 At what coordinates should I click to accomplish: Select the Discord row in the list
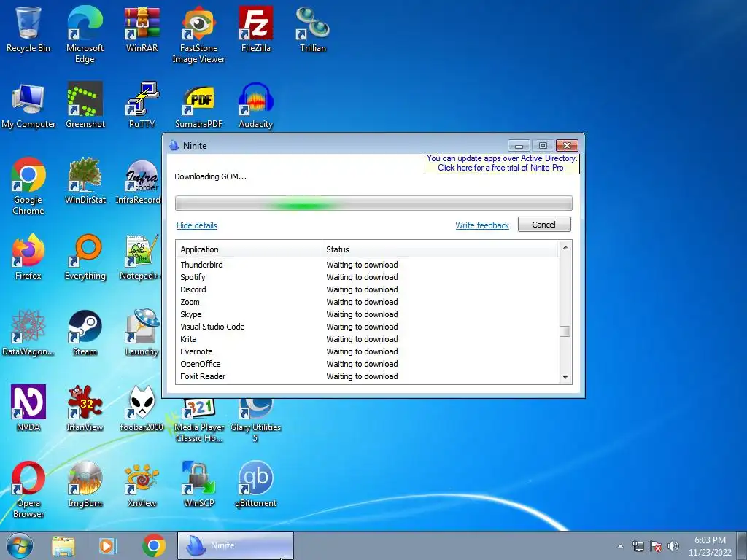click(368, 289)
